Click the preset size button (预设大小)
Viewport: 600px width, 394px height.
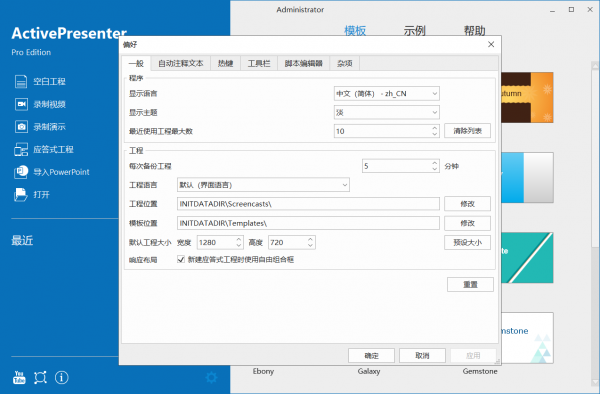coord(467,242)
